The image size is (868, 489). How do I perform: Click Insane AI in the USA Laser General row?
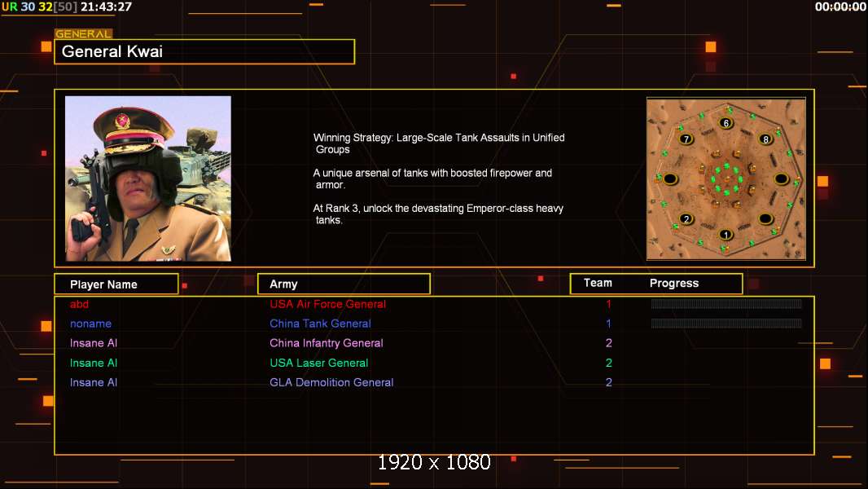click(94, 363)
